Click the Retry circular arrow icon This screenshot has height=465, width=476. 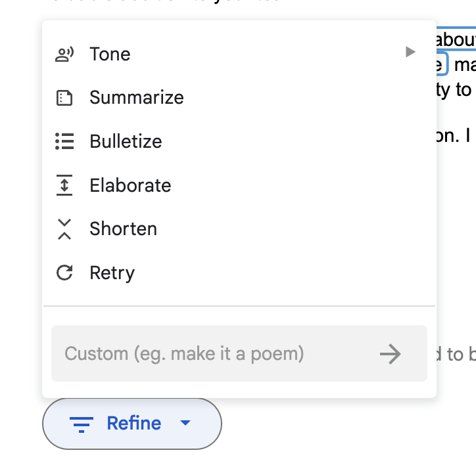tap(64, 273)
